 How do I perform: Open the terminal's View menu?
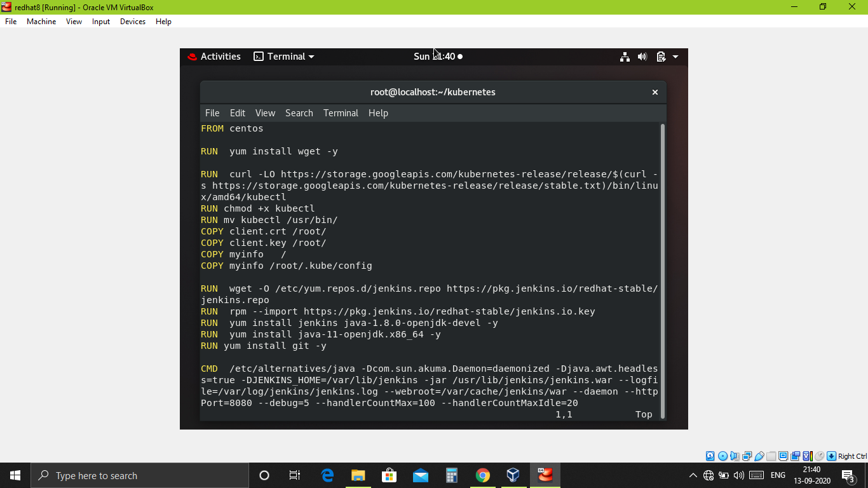point(265,113)
